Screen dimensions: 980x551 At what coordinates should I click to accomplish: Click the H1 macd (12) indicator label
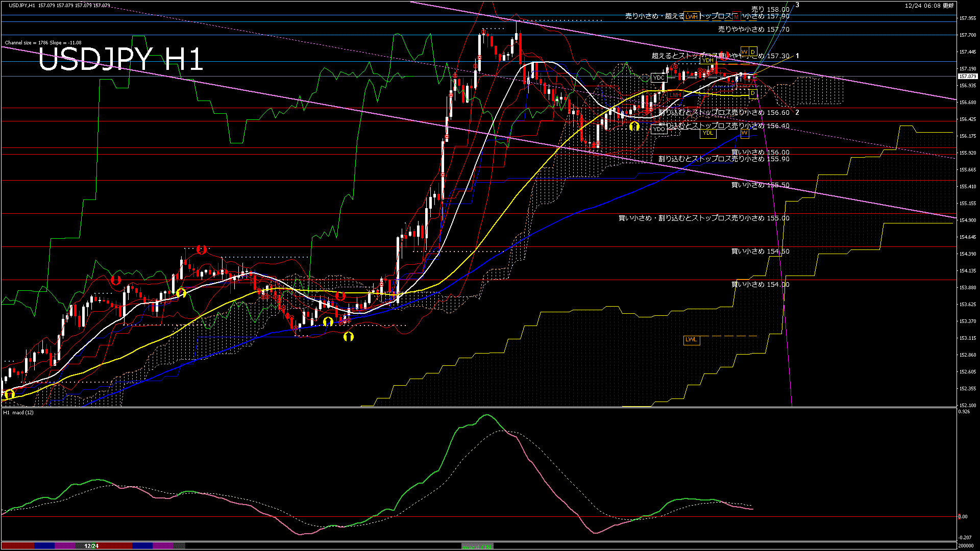[x=18, y=412]
